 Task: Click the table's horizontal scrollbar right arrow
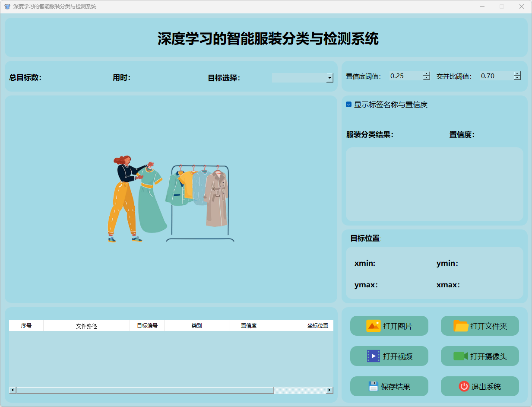[329, 390]
